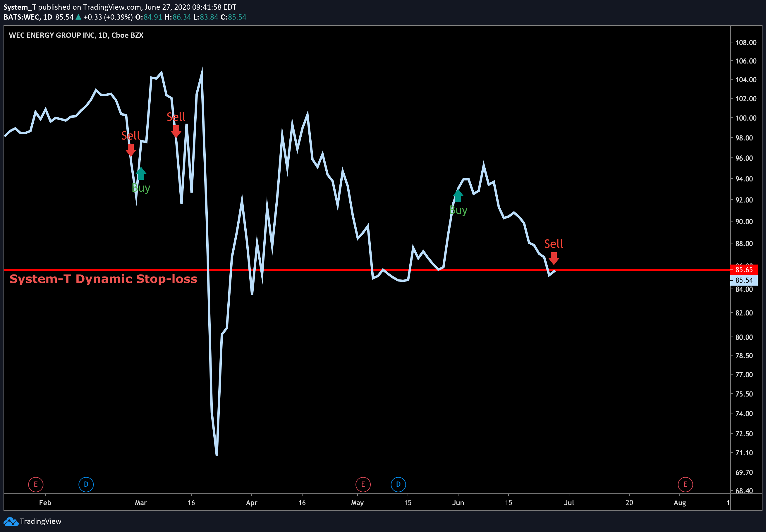Click the green up triangle next to 85.54
The width and height of the screenshot is (766, 532).
coord(78,17)
